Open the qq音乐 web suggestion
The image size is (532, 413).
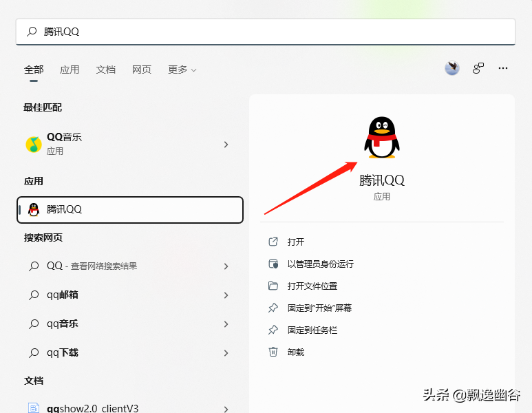(130, 324)
